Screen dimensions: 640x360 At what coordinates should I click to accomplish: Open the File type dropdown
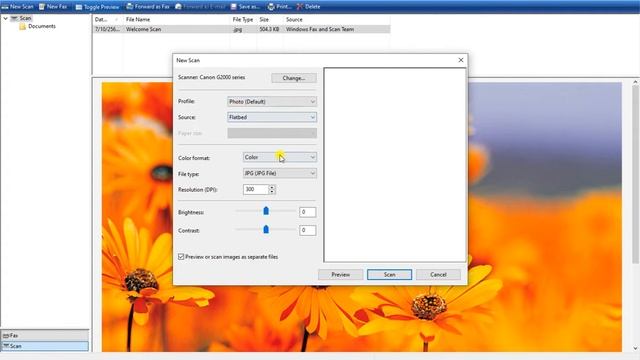[280, 173]
